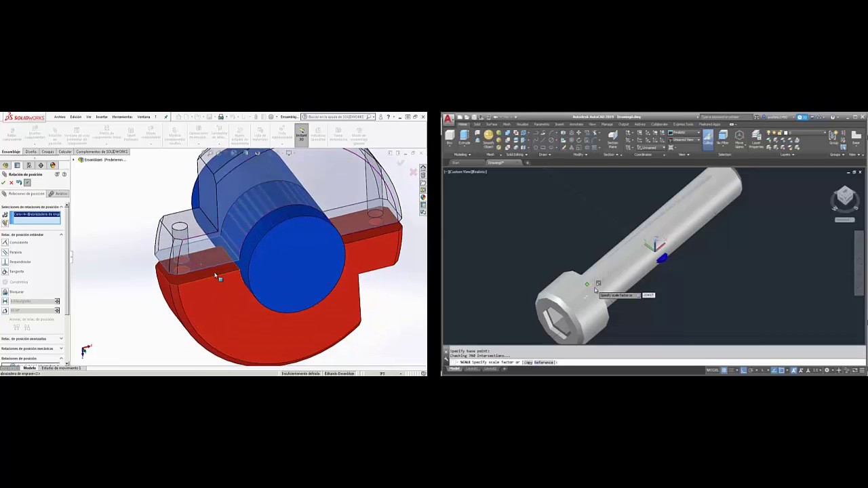The width and height of the screenshot is (868, 488).
Task: Click the No Filter selection button
Action: pyautogui.click(x=724, y=137)
